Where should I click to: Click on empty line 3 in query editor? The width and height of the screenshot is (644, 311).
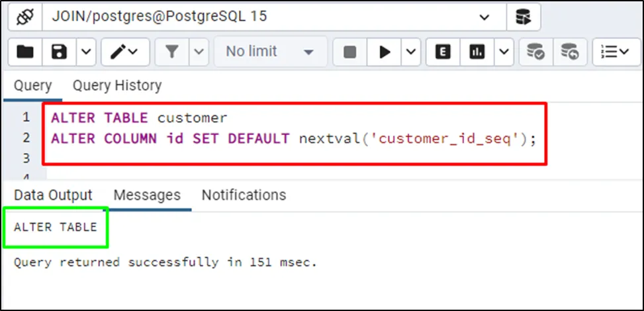265,158
